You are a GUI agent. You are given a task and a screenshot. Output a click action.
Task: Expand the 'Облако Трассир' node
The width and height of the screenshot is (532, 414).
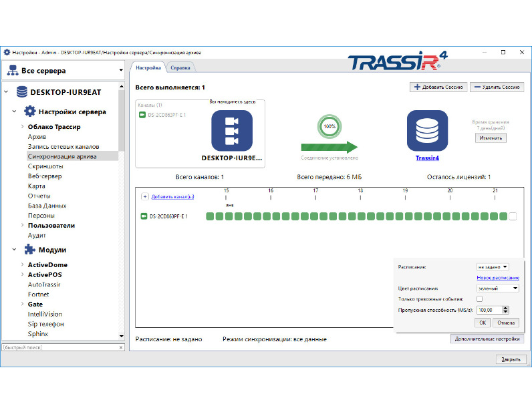(x=23, y=126)
